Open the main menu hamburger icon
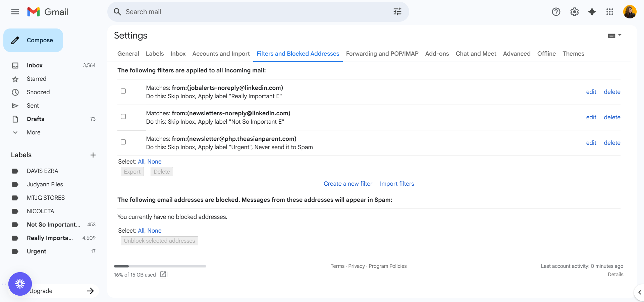Screen dimensions: 644x302 15,12
